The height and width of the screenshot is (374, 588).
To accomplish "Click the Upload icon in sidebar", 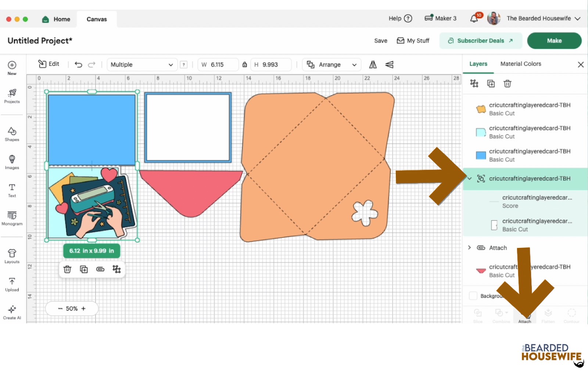I will (12, 284).
